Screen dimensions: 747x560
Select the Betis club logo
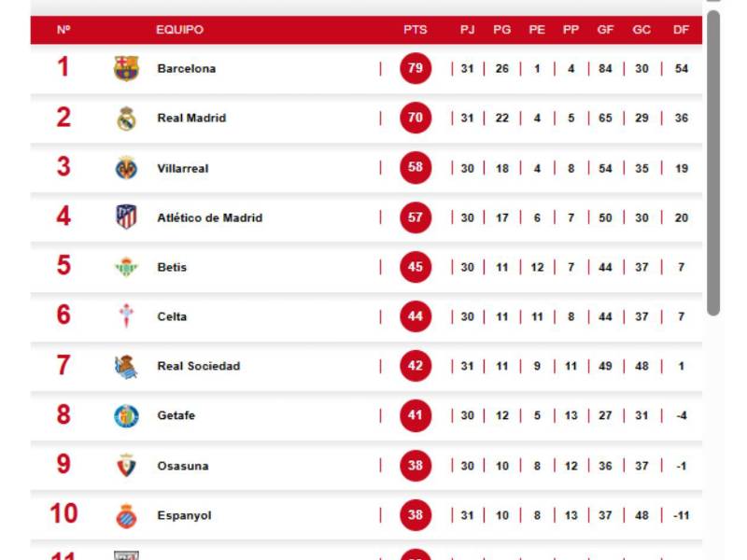coord(128,267)
